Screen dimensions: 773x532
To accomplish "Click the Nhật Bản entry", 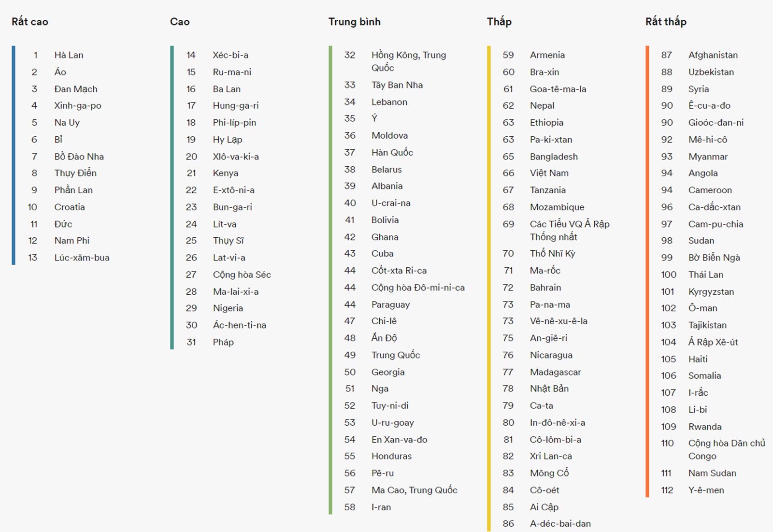I will [x=549, y=388].
